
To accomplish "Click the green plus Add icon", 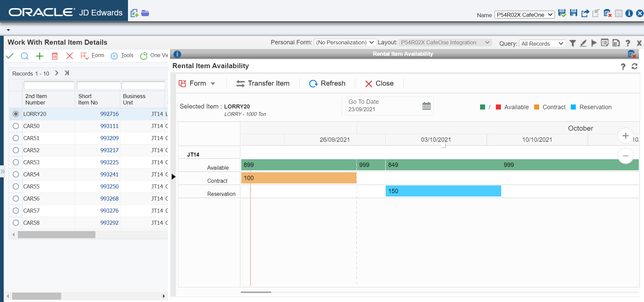I will point(40,56).
